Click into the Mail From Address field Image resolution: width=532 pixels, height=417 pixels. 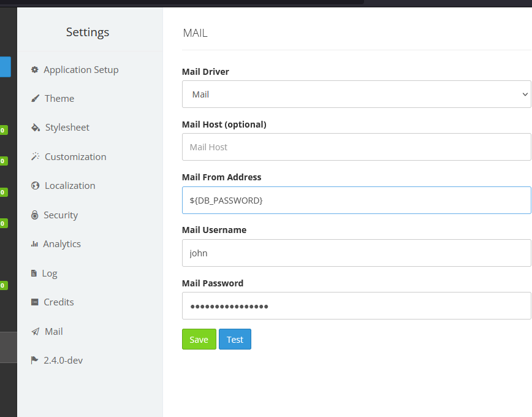tap(356, 201)
